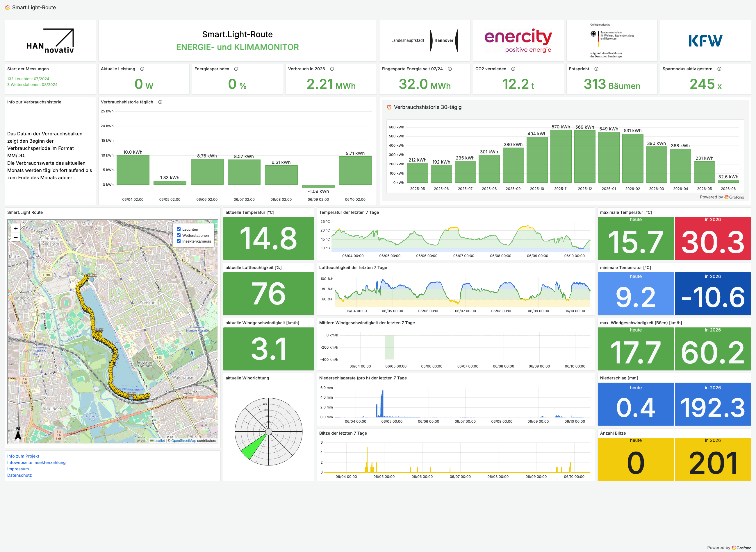Zoom in on the map
Image resolution: width=756 pixels, height=552 pixels.
click(x=16, y=228)
